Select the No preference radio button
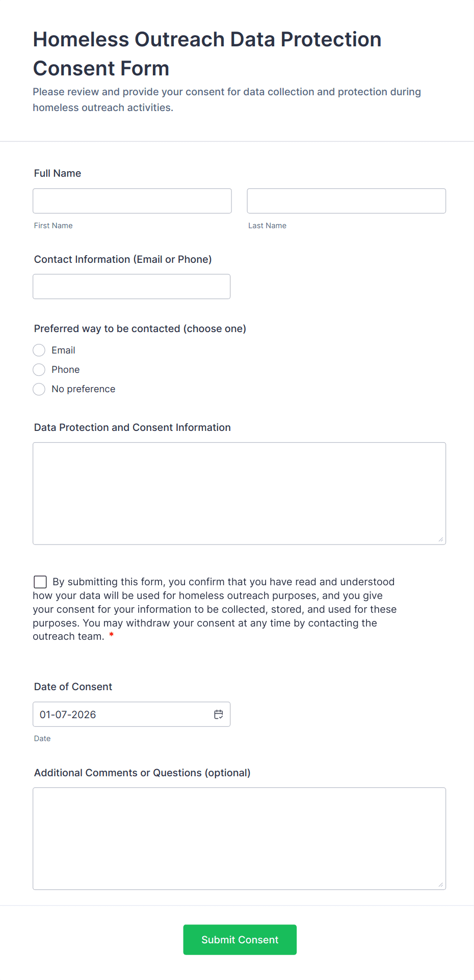Image resolution: width=474 pixels, height=980 pixels. pyautogui.click(x=39, y=389)
